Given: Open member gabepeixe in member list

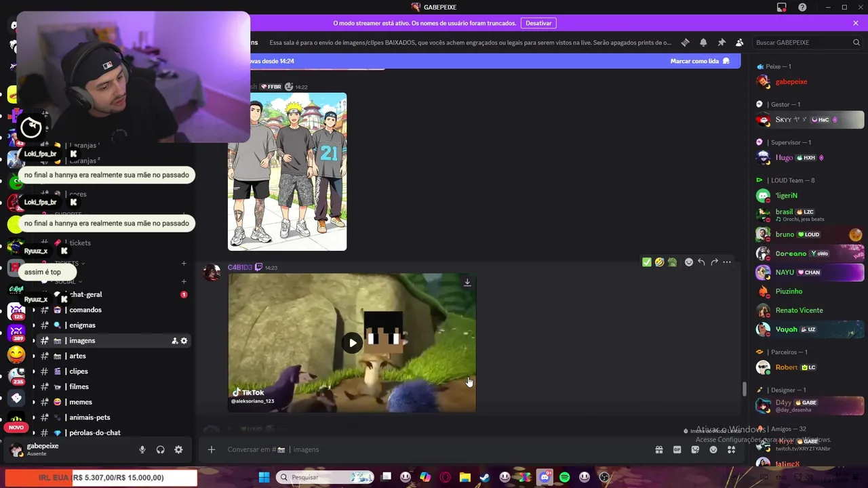Looking at the screenshot, I should point(809,82).
